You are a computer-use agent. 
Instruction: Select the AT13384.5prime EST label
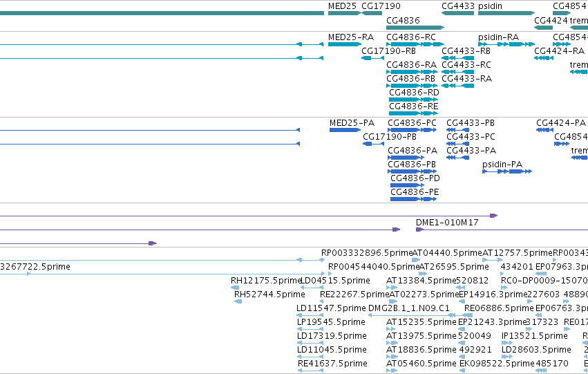(x=421, y=281)
